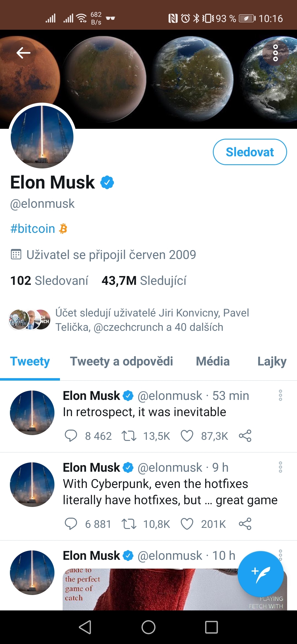
Task: Open profile overflow menu in header
Action: 275,53
